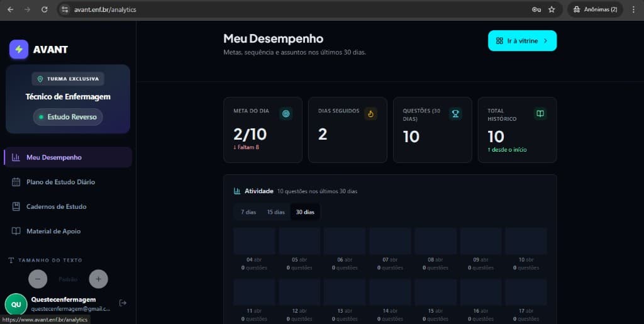The height and width of the screenshot is (324, 644).
Task: Click the text size T icon
Action: (11, 260)
